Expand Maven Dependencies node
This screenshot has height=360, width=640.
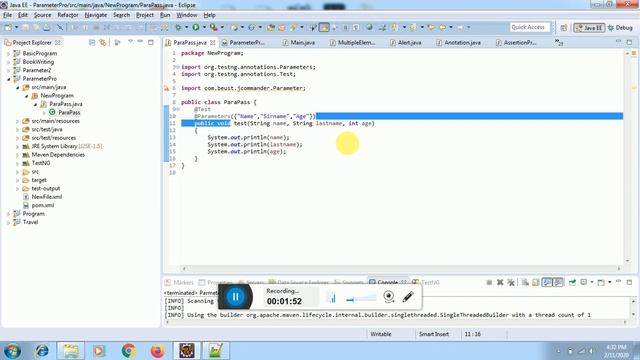tap(18, 155)
